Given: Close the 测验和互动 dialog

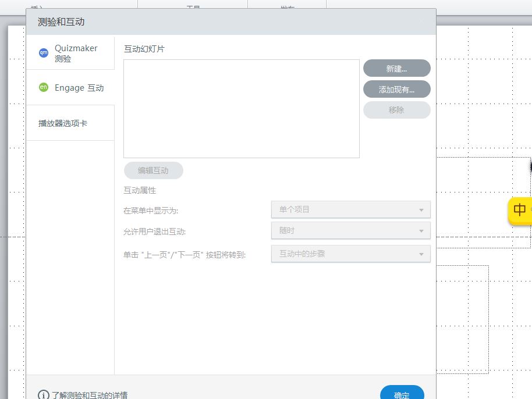Looking at the screenshot, I should tap(422, 22).
